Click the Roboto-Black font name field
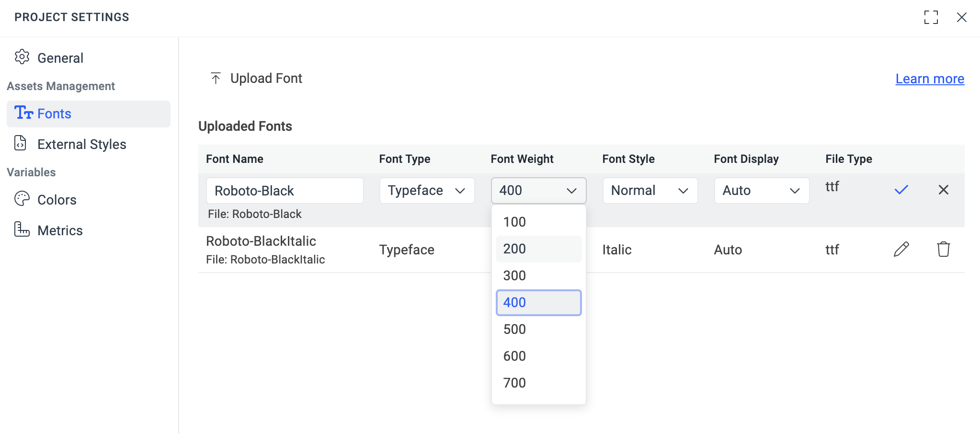 285,190
